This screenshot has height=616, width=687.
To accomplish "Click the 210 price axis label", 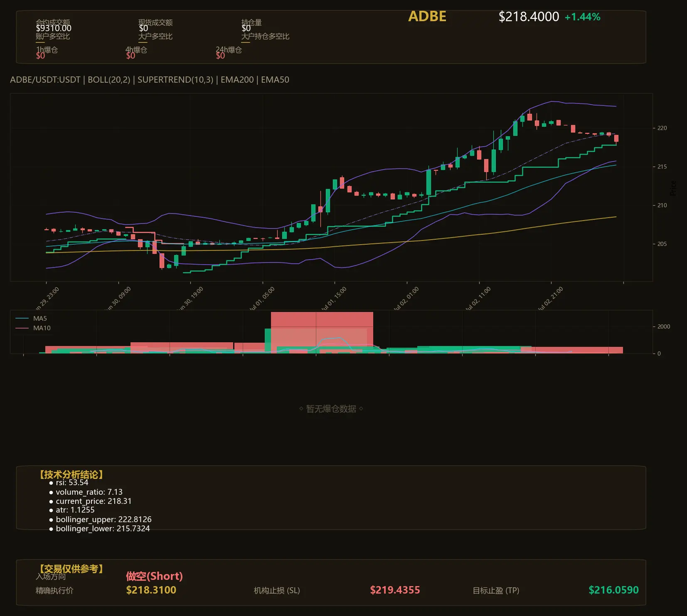I will click(662, 205).
